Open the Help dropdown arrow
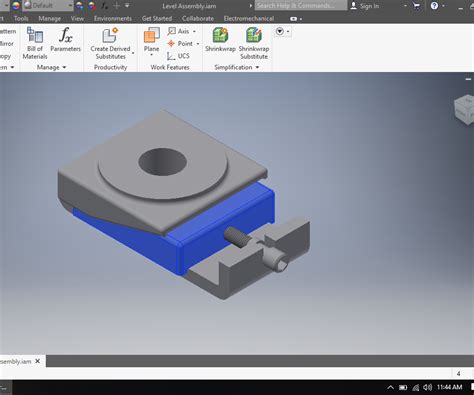 (x=444, y=6)
